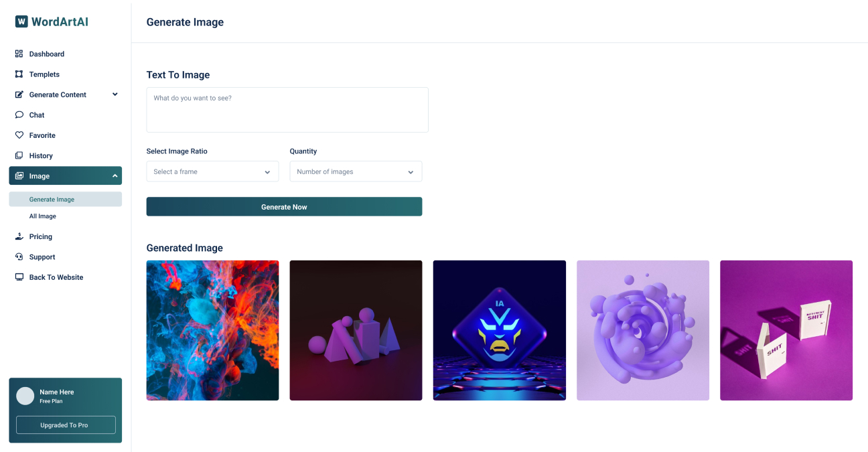Open the Number of images dropdown

356,171
